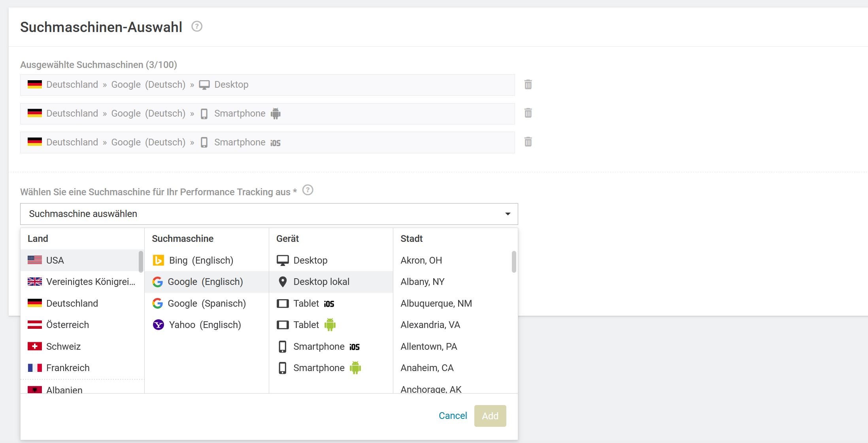Pick Google (Spanisch) search engine

click(206, 304)
